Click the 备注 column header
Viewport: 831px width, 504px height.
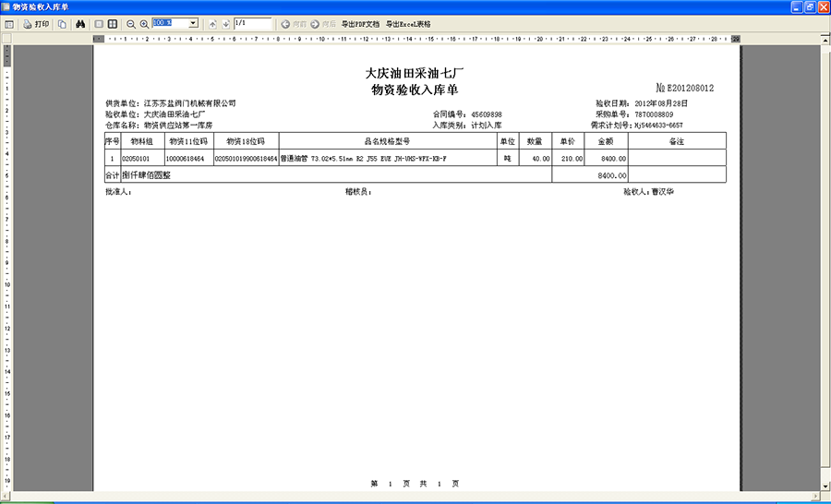point(677,141)
